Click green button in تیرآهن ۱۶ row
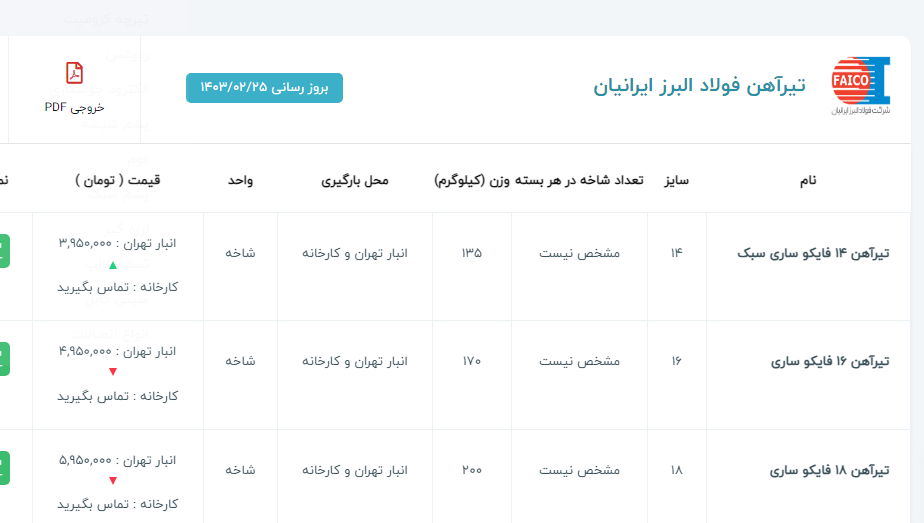Viewport: 924px width, 523px height. click(x=4, y=359)
